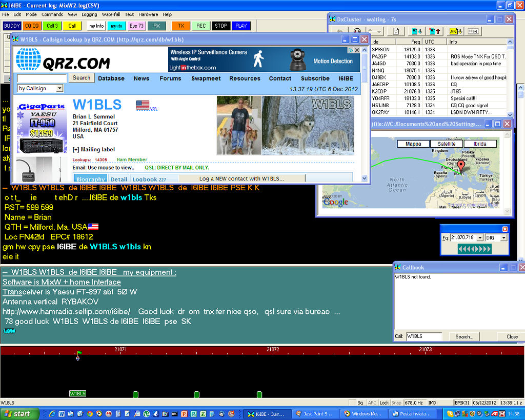Toggle the Sq squelch indicator
The width and height of the screenshot is (525, 420).
[x=360, y=403]
